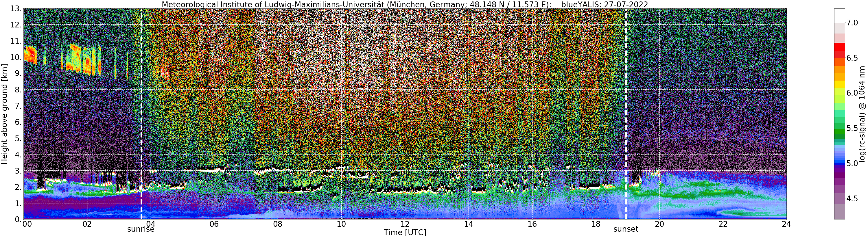This screenshot has width=868, height=238.
Task: Click the 'sunrise' label below the axis
Action: pyautogui.click(x=141, y=229)
